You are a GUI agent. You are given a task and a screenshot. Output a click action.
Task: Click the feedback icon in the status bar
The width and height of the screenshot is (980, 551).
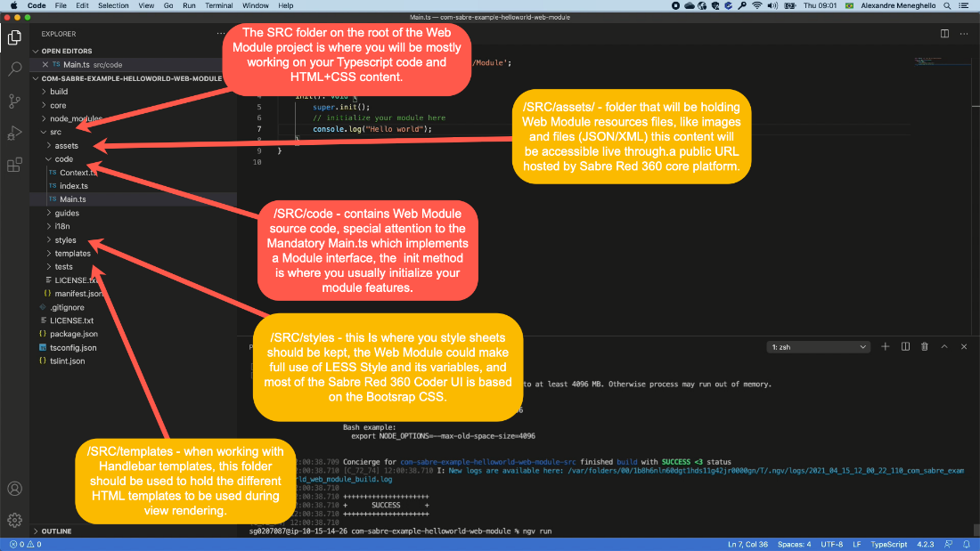(x=949, y=544)
